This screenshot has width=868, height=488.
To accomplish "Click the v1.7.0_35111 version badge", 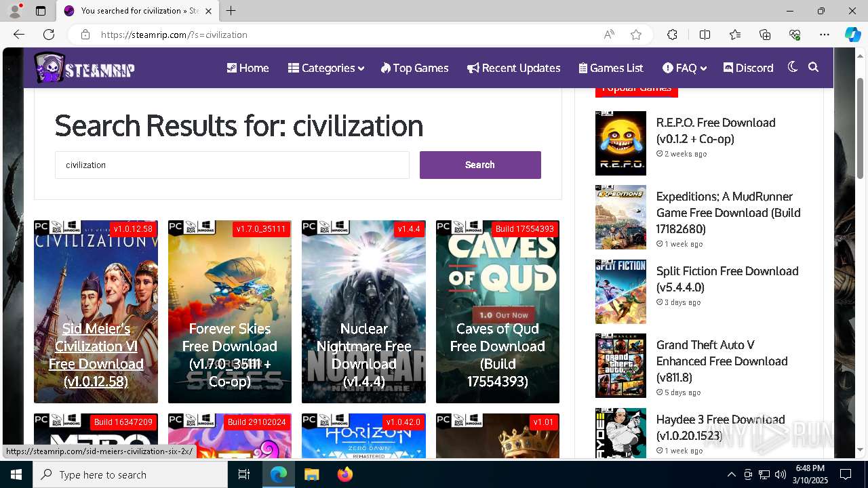I will [x=261, y=229].
